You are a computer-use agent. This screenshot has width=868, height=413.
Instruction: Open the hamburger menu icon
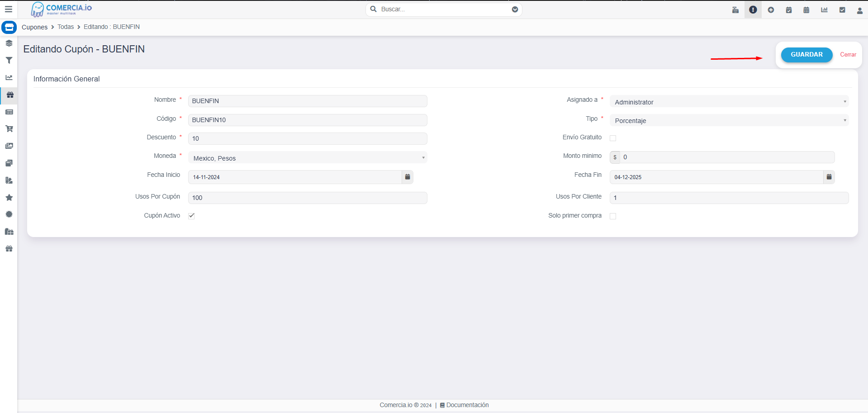tap(9, 9)
